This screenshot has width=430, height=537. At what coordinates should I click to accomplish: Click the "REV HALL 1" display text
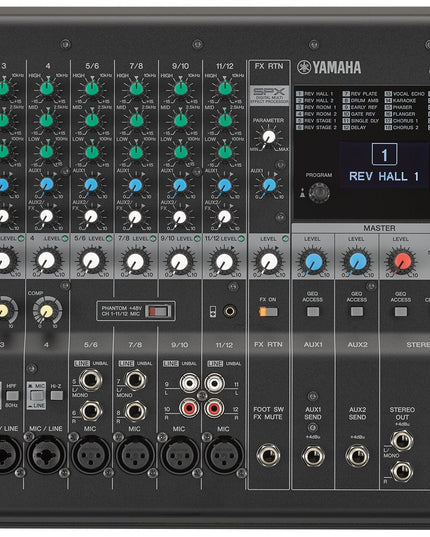pos(384,176)
